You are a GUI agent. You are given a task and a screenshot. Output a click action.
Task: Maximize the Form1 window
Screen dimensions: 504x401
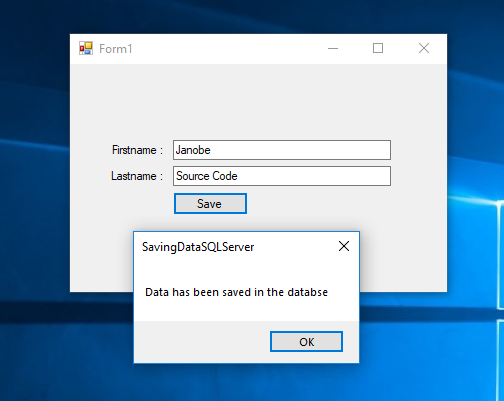(x=378, y=48)
